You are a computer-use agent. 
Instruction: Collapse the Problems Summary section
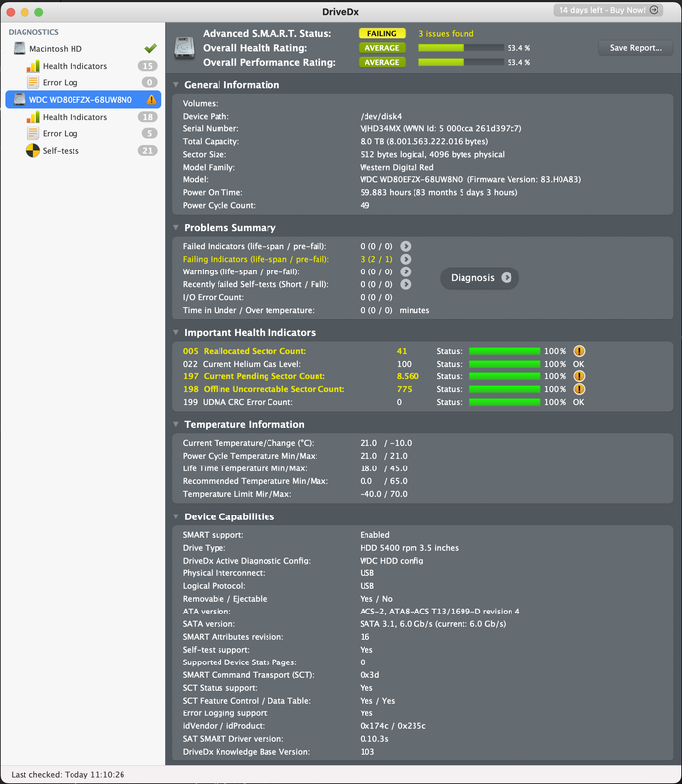[176, 228]
